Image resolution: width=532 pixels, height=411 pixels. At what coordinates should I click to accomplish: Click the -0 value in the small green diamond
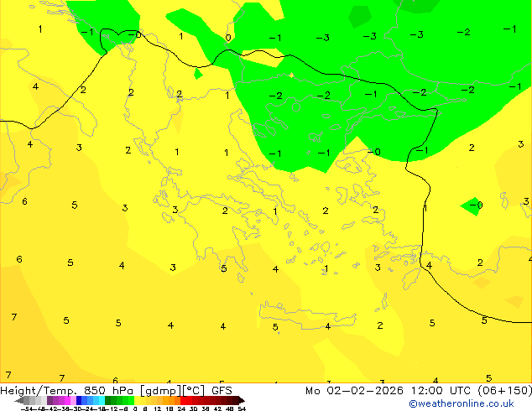tap(477, 205)
